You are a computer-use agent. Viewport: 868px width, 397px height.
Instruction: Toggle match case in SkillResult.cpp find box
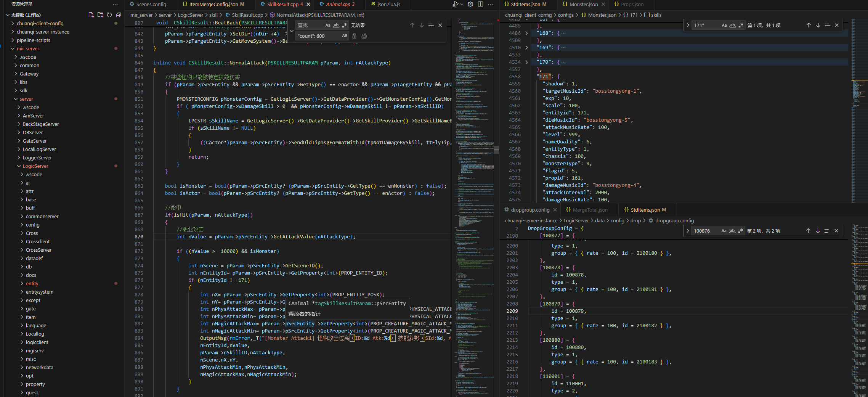pos(328,25)
